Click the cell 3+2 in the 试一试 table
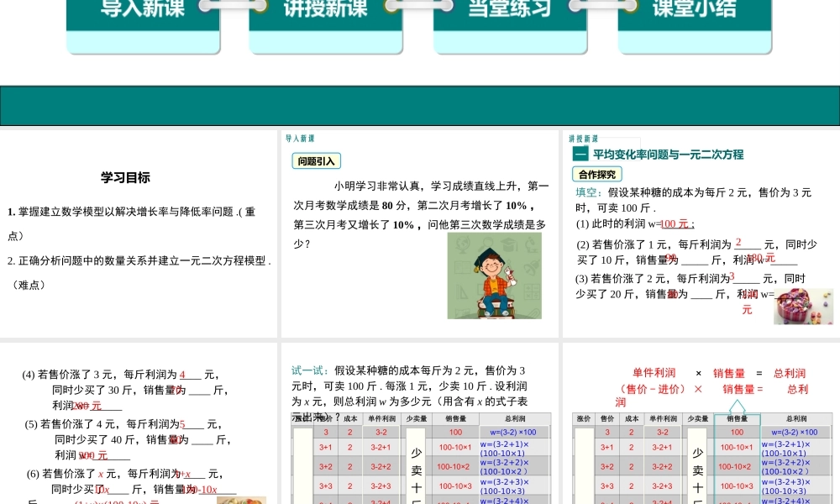Screen dimensions: 840x504 point(326,466)
